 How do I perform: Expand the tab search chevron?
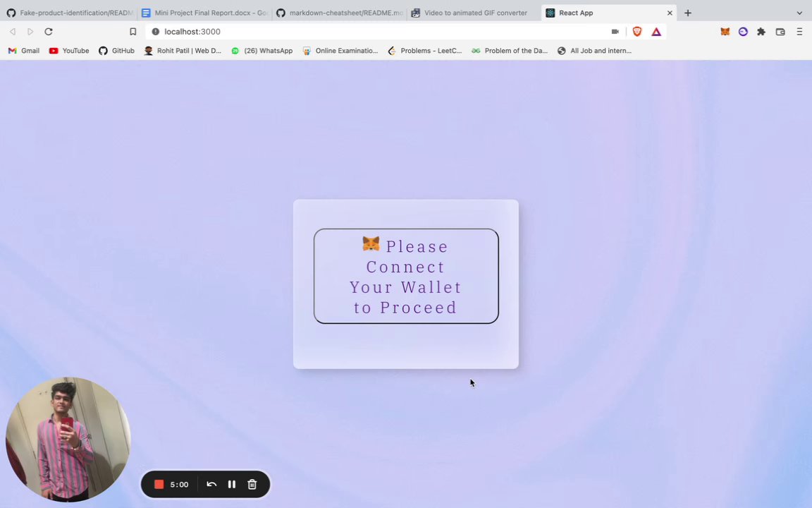pyautogui.click(x=799, y=13)
